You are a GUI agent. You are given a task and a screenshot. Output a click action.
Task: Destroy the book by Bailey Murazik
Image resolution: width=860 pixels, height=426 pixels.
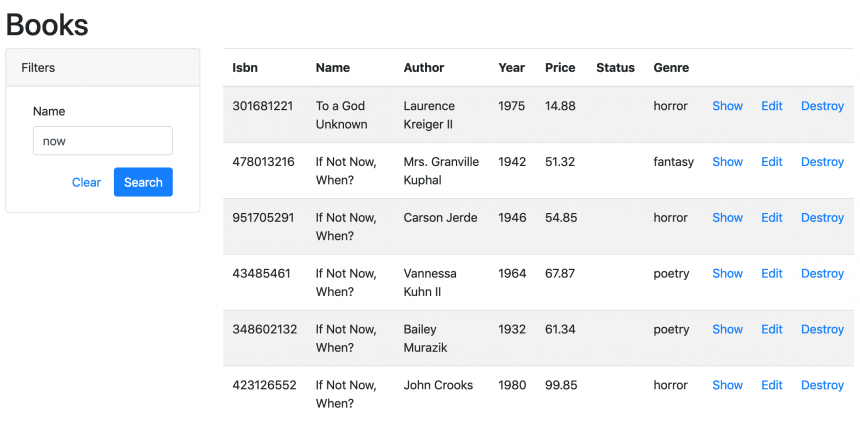tap(822, 330)
